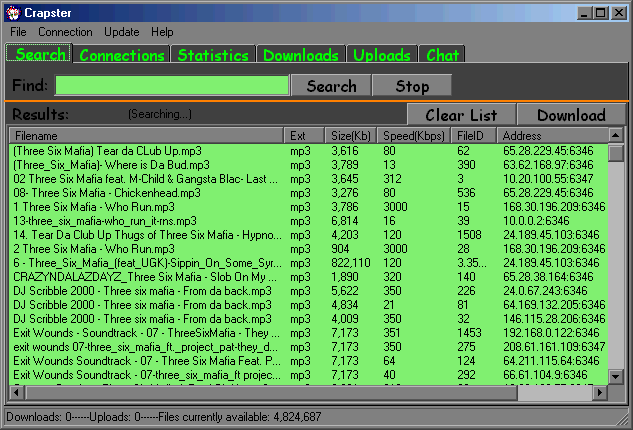Select the DJ Scribble row sized 4,009
The image size is (633, 430).
coord(308,319)
